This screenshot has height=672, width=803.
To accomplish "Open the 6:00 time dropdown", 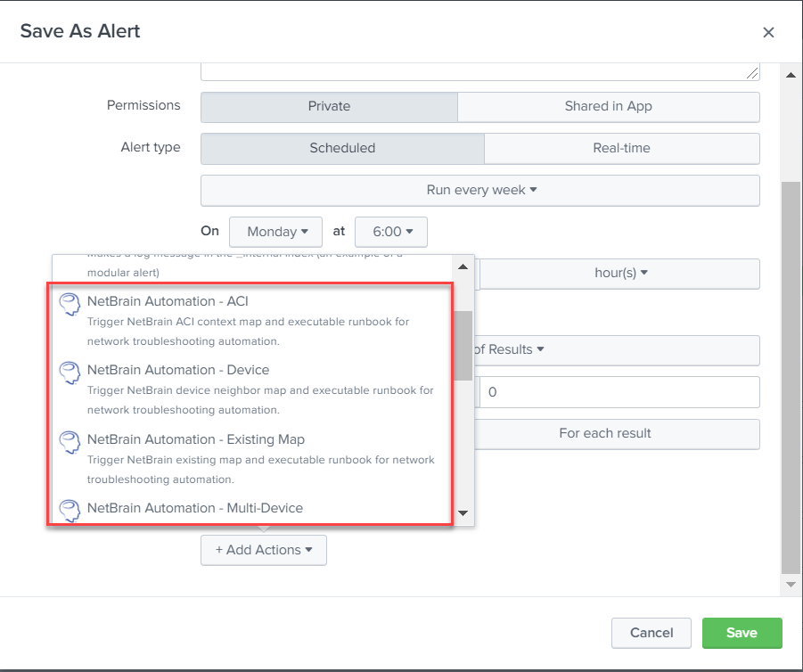I will [x=391, y=232].
